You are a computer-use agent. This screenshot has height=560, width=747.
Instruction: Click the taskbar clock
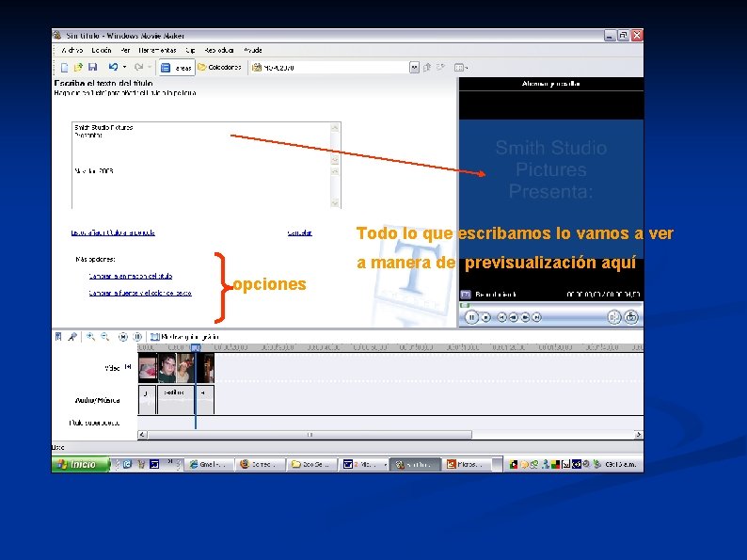(x=620, y=464)
